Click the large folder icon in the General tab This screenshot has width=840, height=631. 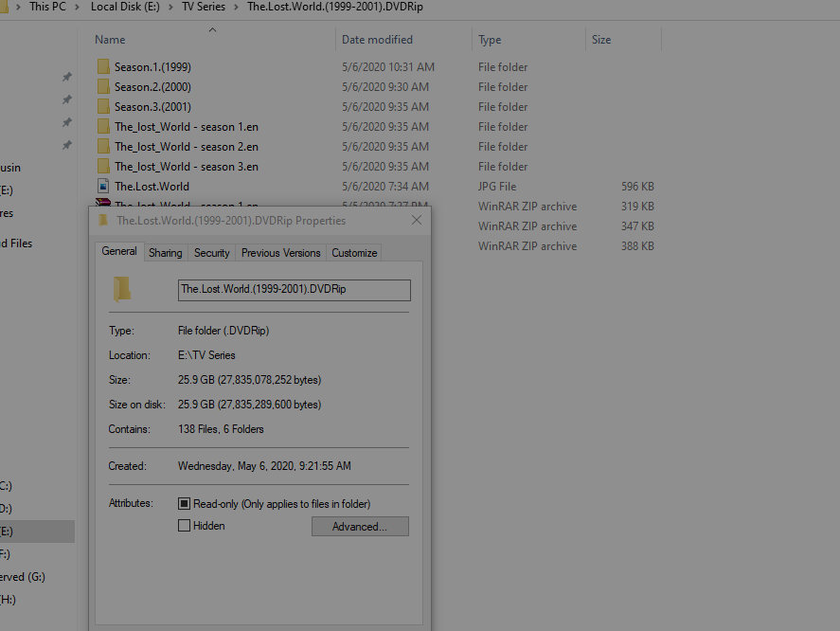[121, 290]
